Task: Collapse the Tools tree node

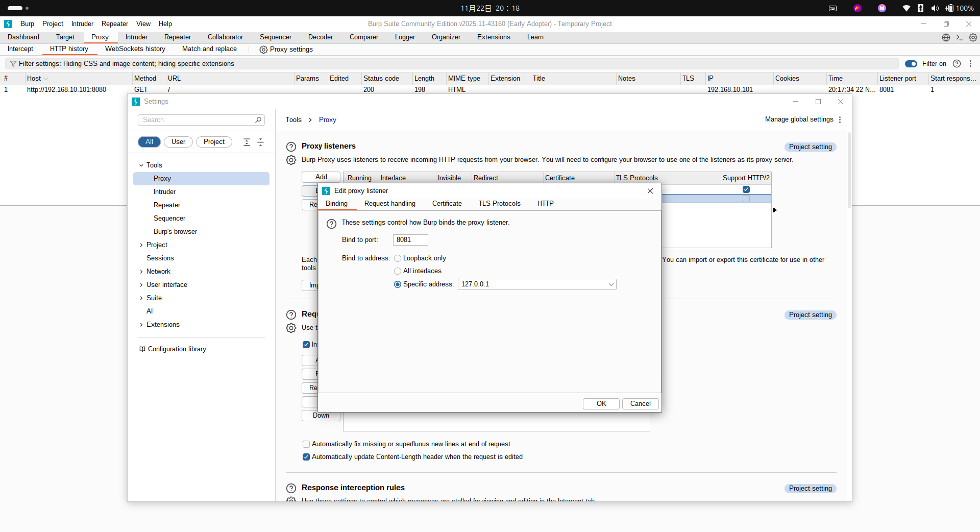Action: [x=141, y=165]
